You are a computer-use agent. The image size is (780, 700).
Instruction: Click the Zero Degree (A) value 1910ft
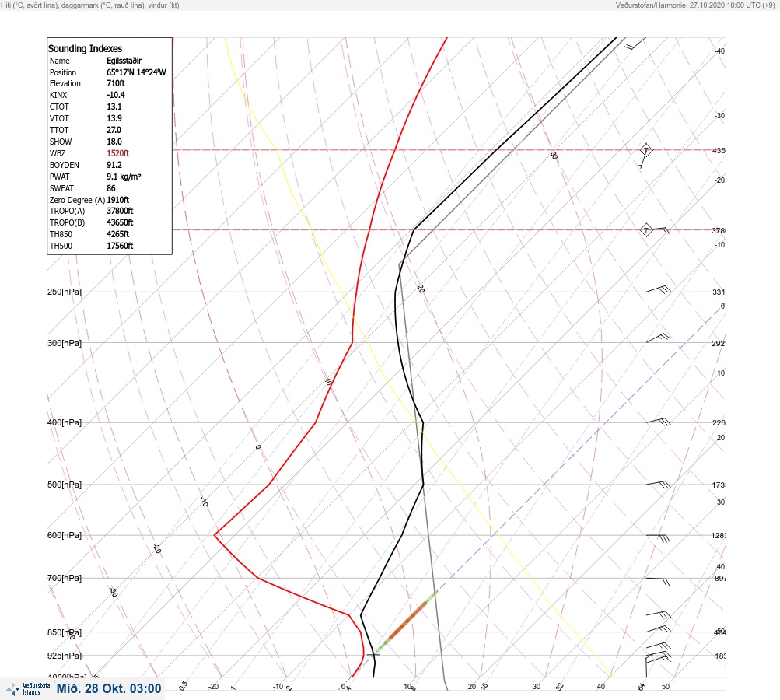tap(118, 200)
